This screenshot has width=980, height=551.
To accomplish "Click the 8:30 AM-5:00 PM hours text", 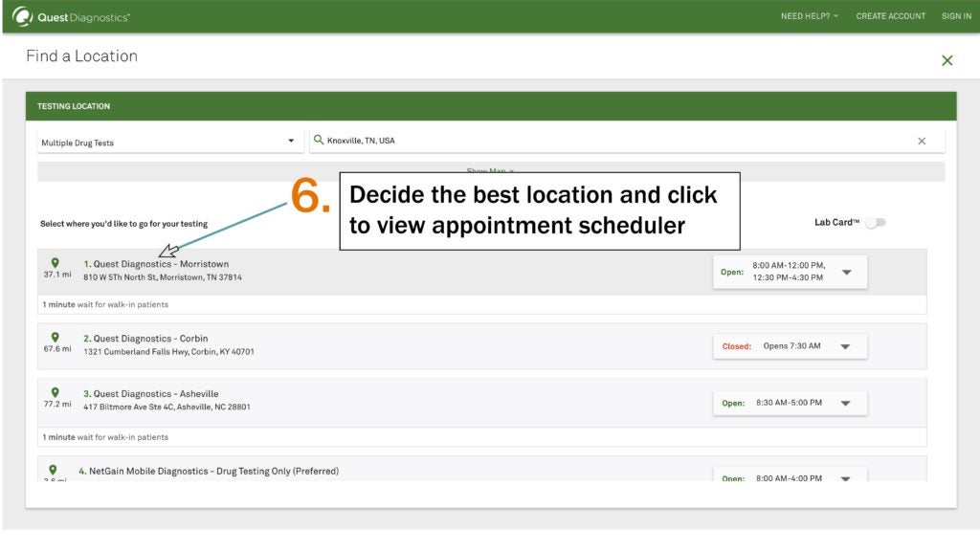I will tap(789, 403).
